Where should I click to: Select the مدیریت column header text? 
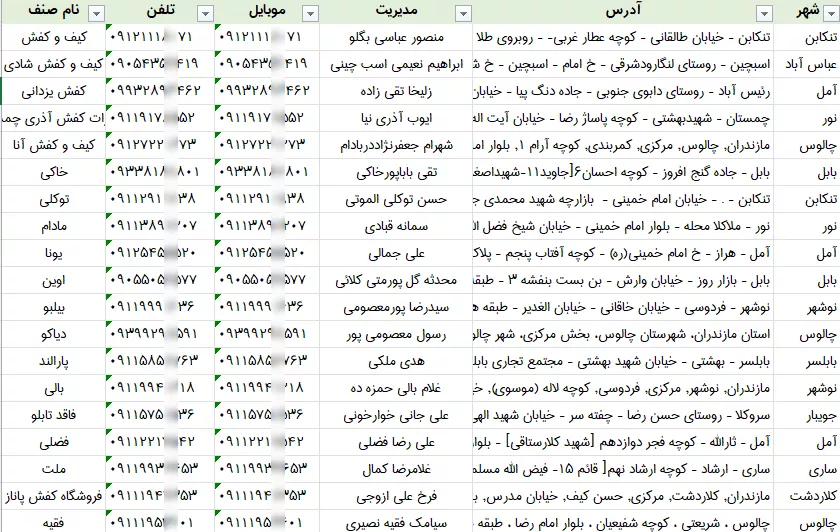[396, 11]
